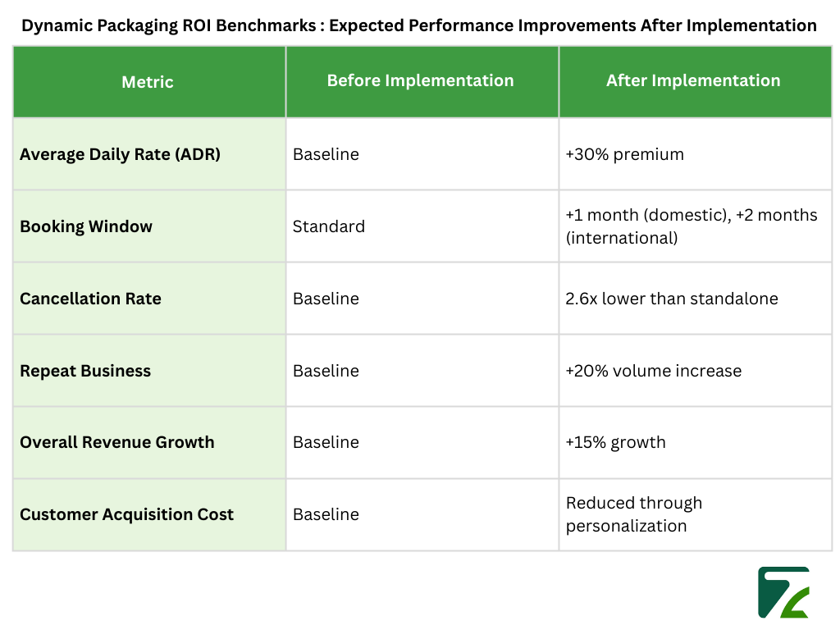Click Baseline in the Customer Acquisition Cost row
840x630 pixels.
[326, 514]
